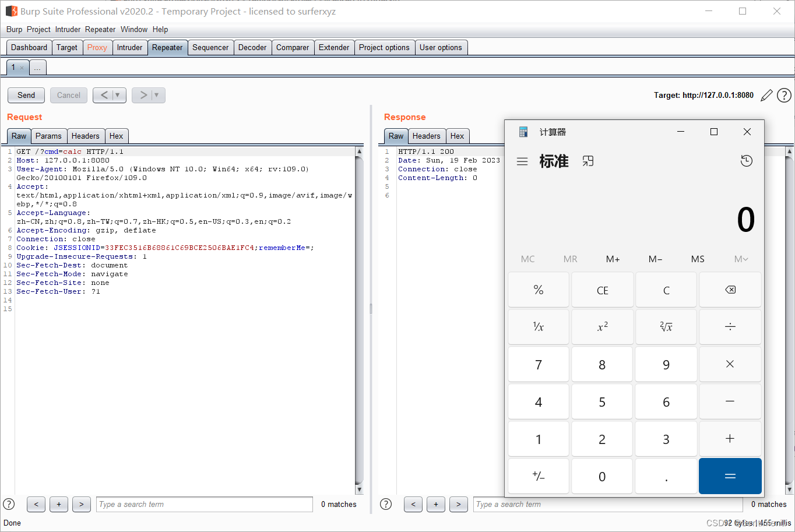Click calculator digit 7
The height and width of the screenshot is (532, 795).
[x=539, y=364]
